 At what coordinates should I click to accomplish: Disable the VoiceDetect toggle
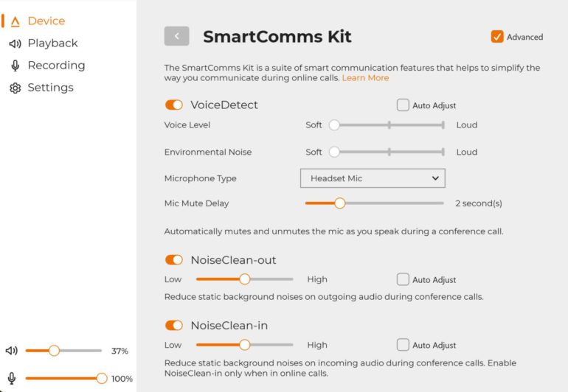pos(174,105)
